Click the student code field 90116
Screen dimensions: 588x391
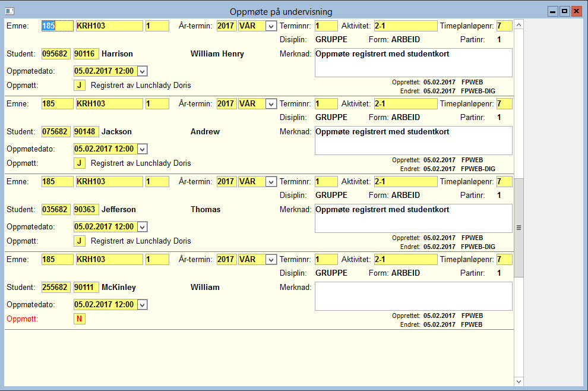[x=86, y=54]
